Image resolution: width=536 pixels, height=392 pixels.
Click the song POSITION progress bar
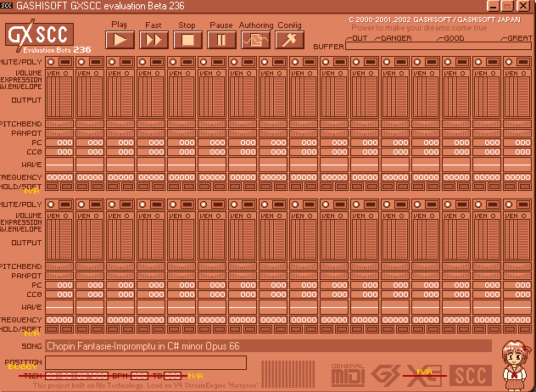point(146,363)
